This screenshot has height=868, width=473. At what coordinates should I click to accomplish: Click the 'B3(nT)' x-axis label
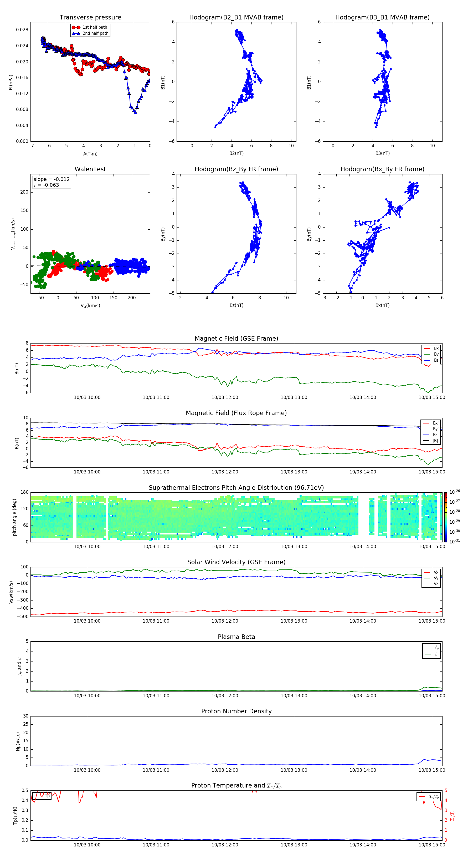tap(382, 153)
